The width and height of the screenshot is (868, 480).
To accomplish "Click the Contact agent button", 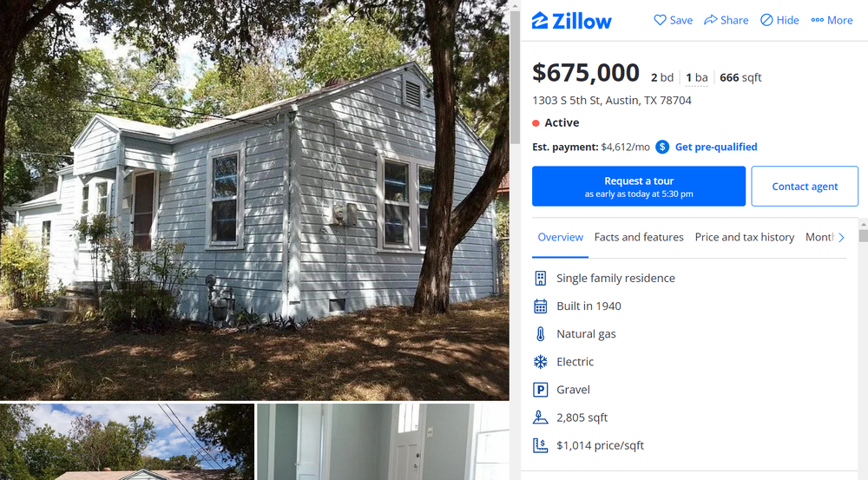I will pyautogui.click(x=805, y=187).
